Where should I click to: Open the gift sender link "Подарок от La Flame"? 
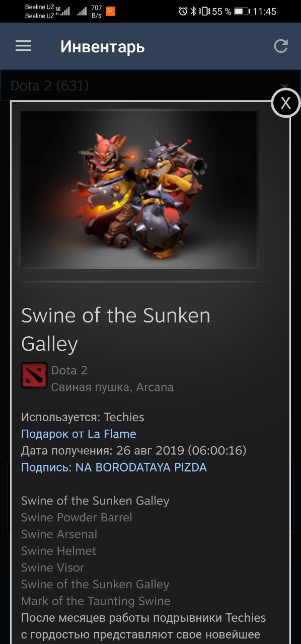tap(79, 434)
